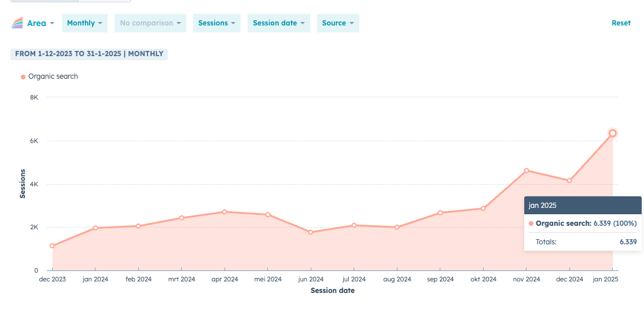The image size is (644, 315).
Task: Select the mei 2024 data point
Action: pos(268,215)
